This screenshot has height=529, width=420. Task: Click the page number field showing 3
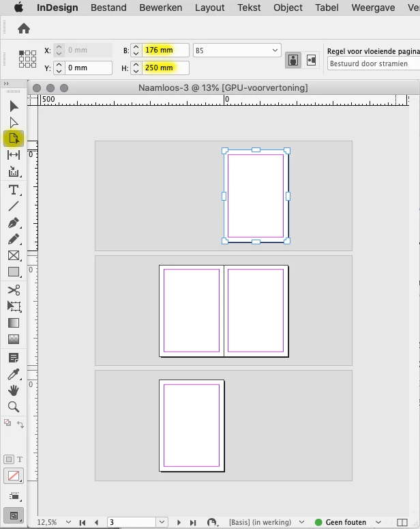132,522
